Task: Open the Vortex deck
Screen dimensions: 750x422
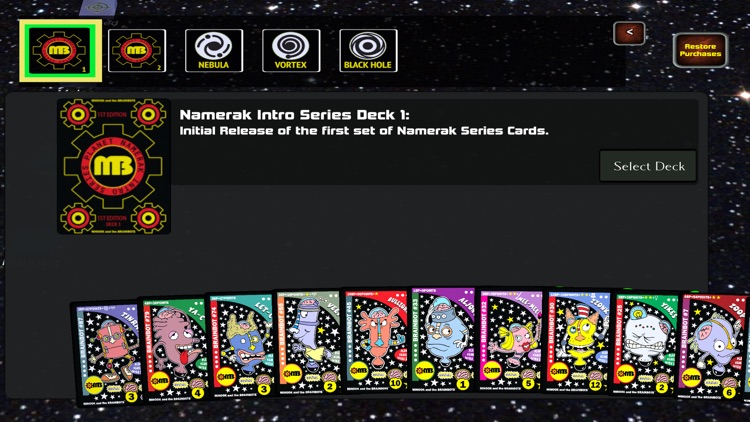Action: 291,51
